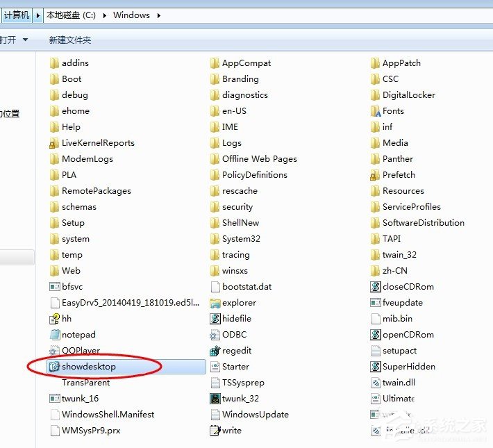Select the SuperHidden script icon
Image resolution: width=493 pixels, height=448 pixels.
pyautogui.click(x=376, y=367)
